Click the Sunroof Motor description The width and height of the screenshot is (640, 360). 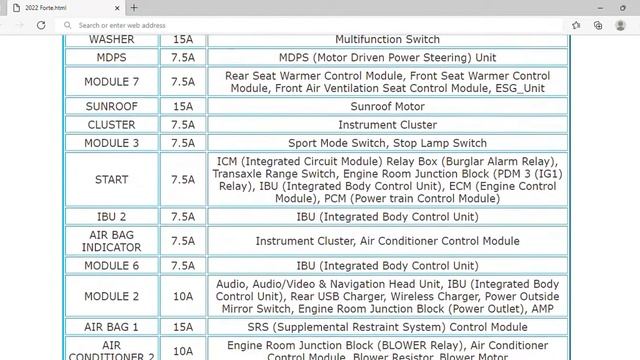tap(387, 107)
